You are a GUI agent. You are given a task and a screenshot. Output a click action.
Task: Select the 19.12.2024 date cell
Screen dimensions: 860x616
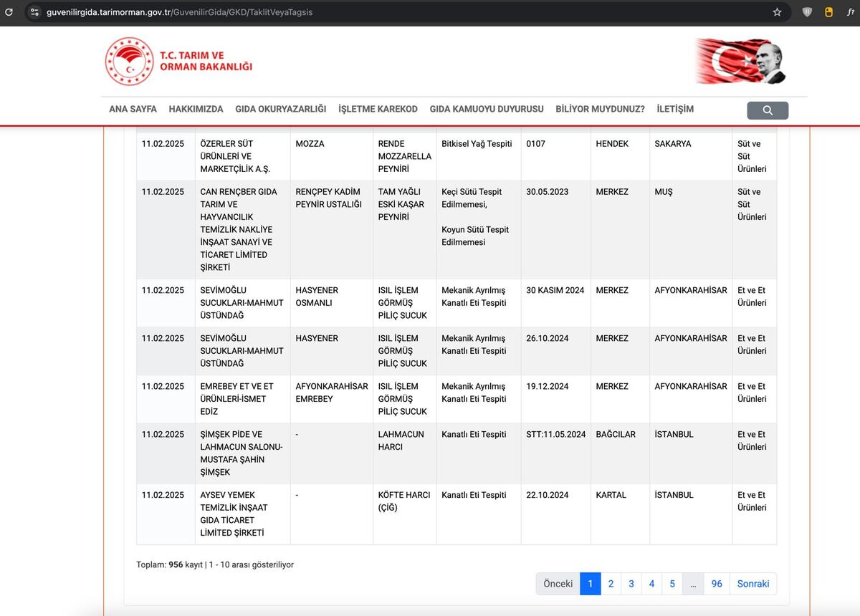point(555,399)
